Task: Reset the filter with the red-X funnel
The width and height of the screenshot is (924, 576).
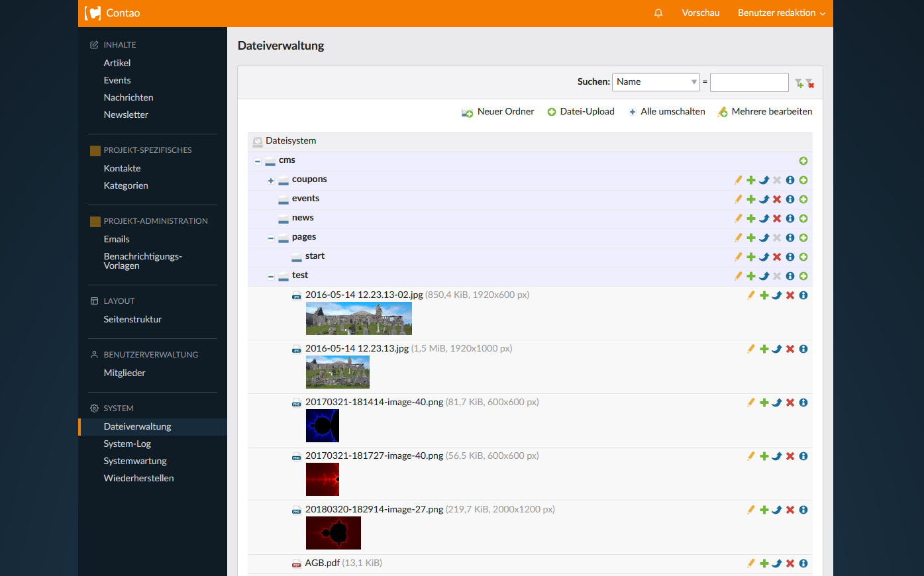Action: pyautogui.click(x=810, y=83)
